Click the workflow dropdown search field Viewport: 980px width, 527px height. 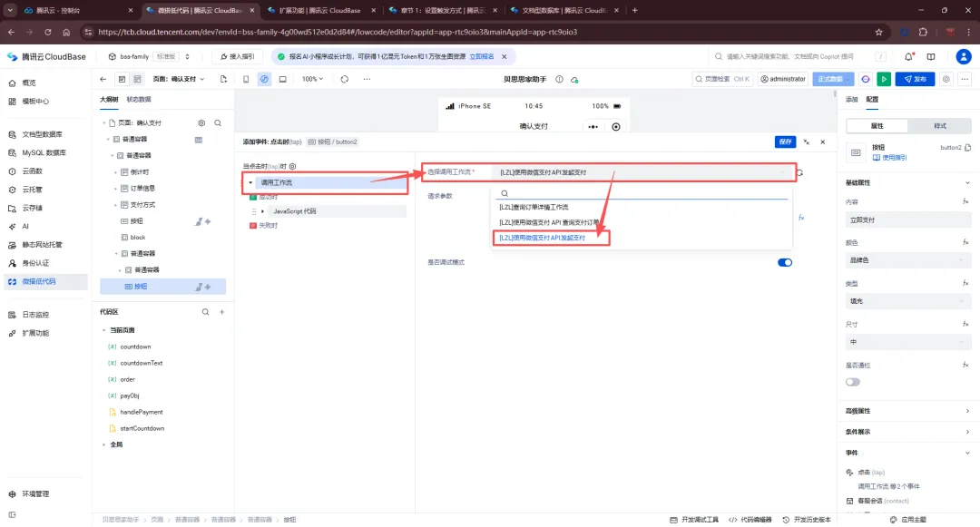tap(643, 193)
